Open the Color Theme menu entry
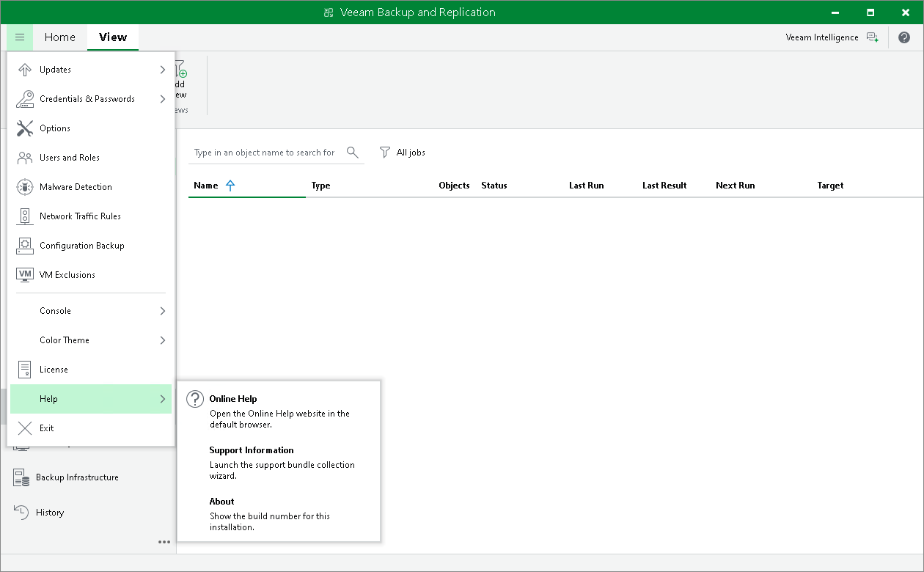This screenshot has width=924, height=572. (91, 340)
